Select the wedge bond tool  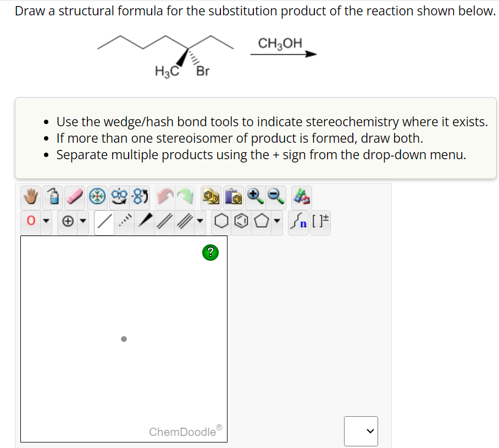[x=145, y=222]
